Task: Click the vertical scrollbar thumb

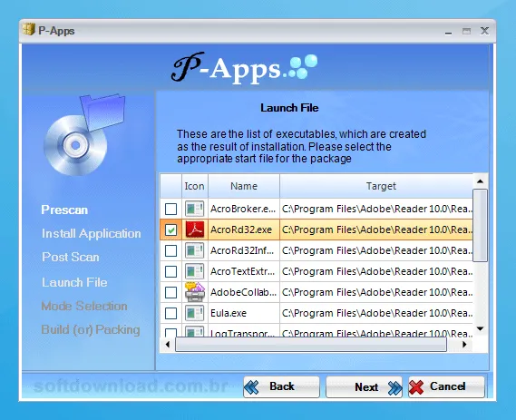Action: click(x=480, y=225)
